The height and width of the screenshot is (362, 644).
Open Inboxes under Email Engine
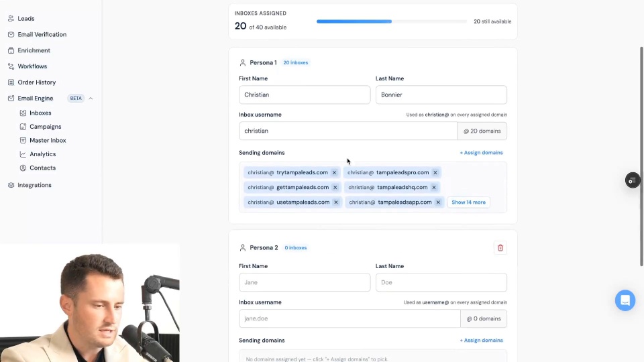click(x=40, y=113)
